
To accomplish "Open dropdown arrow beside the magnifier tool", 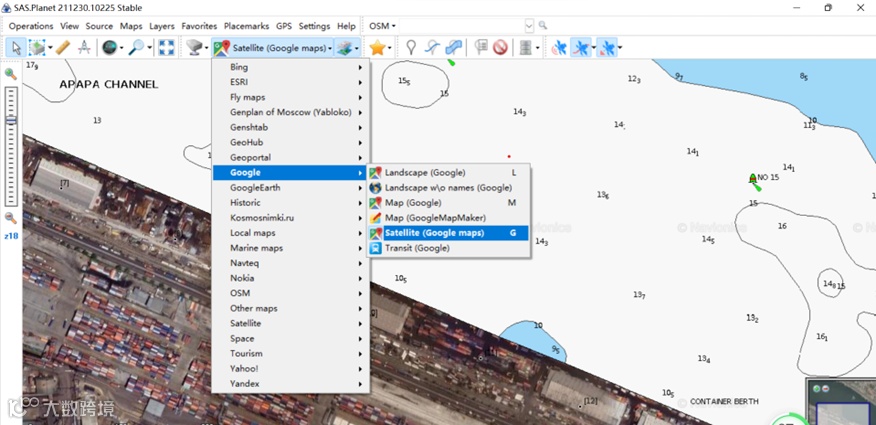I will [149, 48].
